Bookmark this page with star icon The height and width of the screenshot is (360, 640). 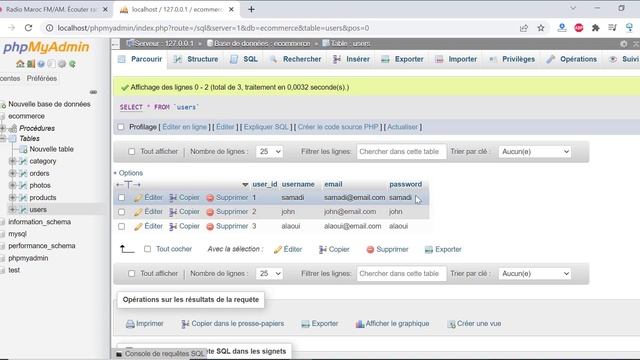point(541,28)
